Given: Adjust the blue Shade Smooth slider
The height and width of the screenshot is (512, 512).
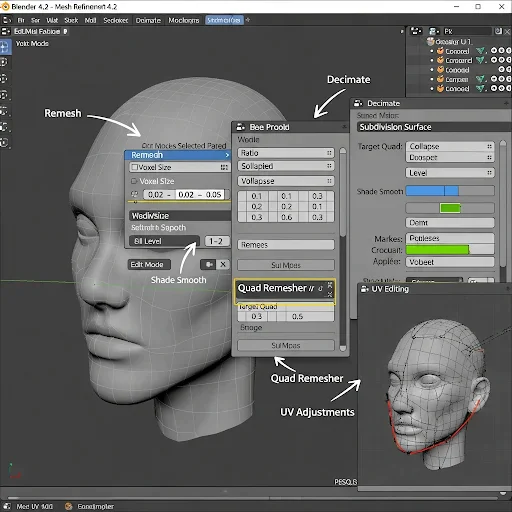Looking at the screenshot, I should pos(450,191).
